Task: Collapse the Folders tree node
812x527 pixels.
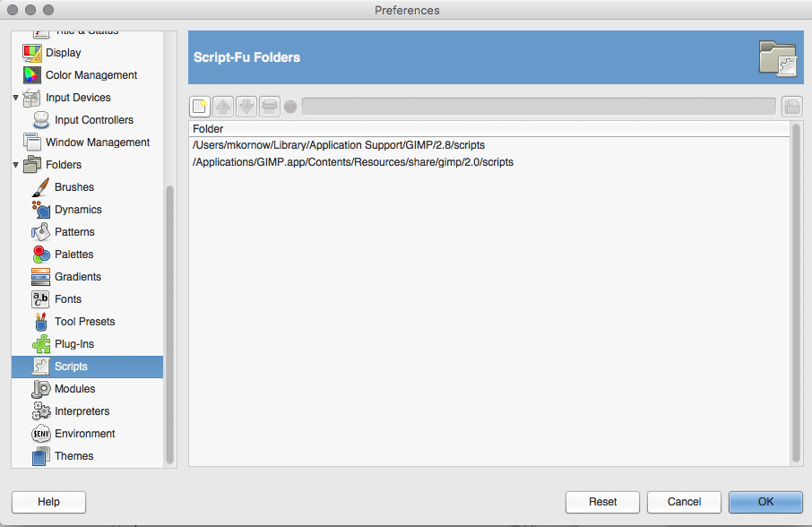Action: pos(15,165)
